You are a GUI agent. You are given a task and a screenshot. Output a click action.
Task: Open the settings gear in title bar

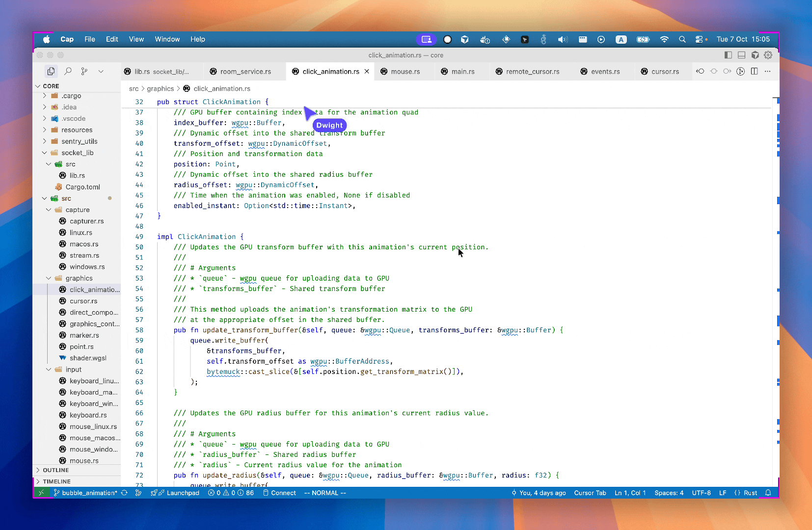(x=768, y=55)
